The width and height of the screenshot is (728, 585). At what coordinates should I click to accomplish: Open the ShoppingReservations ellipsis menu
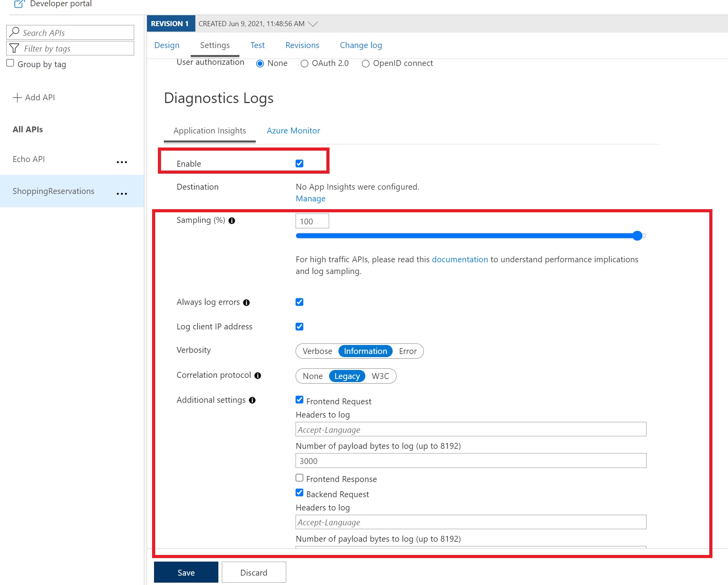122,194
